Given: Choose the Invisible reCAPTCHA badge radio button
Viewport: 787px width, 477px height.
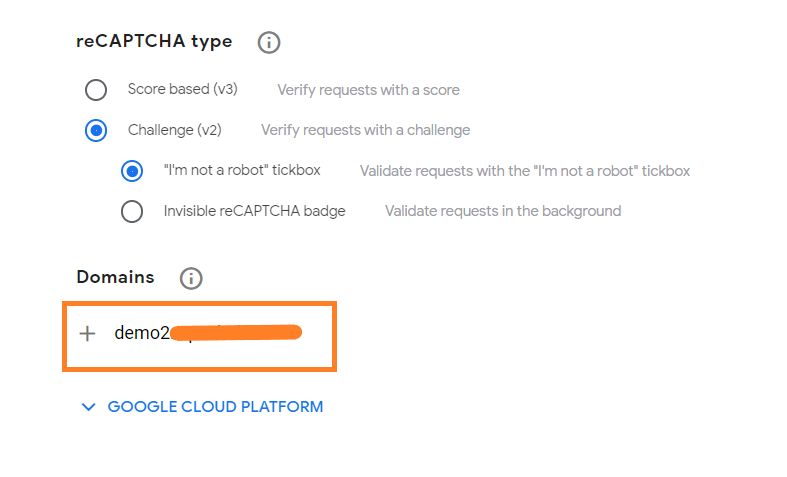Looking at the screenshot, I should tap(132, 211).
